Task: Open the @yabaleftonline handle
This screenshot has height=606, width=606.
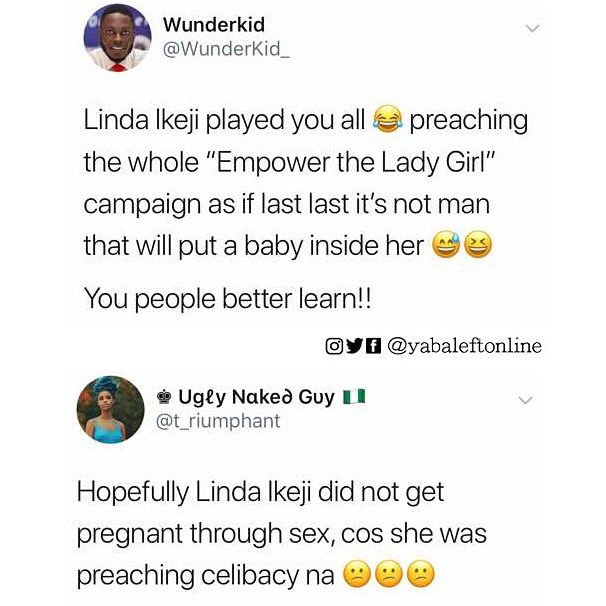Action: (463, 346)
